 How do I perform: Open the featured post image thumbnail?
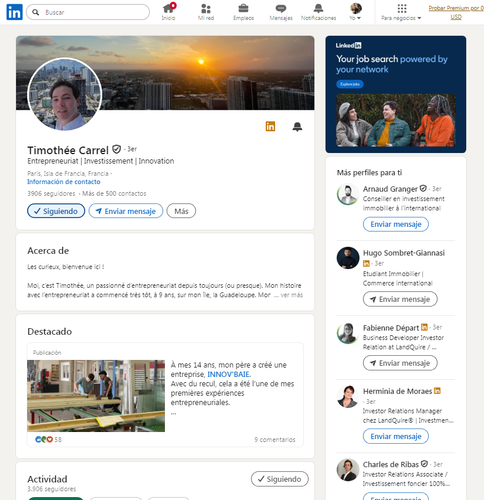[96, 396]
